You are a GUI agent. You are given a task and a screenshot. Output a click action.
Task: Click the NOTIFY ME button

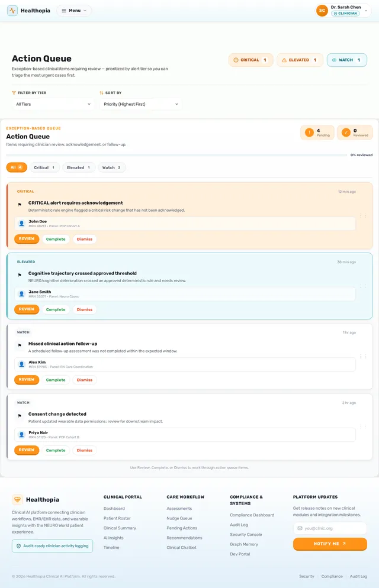[330, 544]
